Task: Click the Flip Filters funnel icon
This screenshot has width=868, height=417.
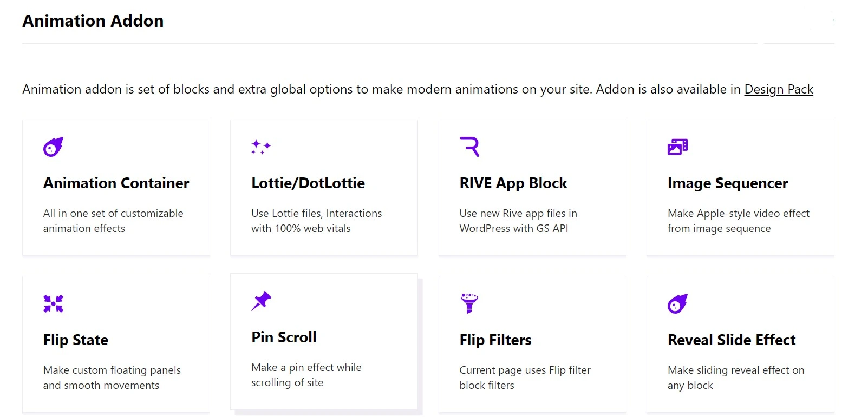Action: tap(469, 303)
